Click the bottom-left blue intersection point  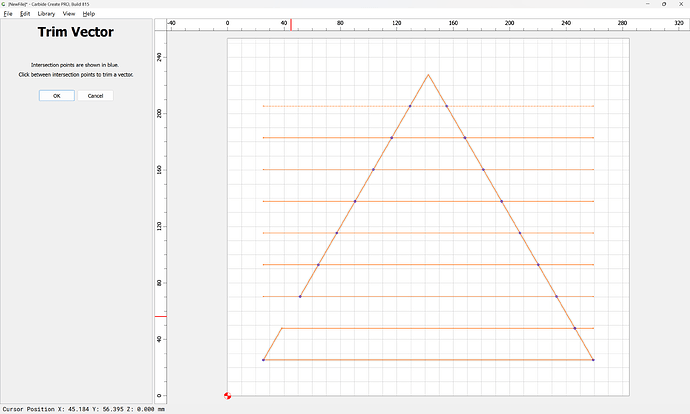264,360
